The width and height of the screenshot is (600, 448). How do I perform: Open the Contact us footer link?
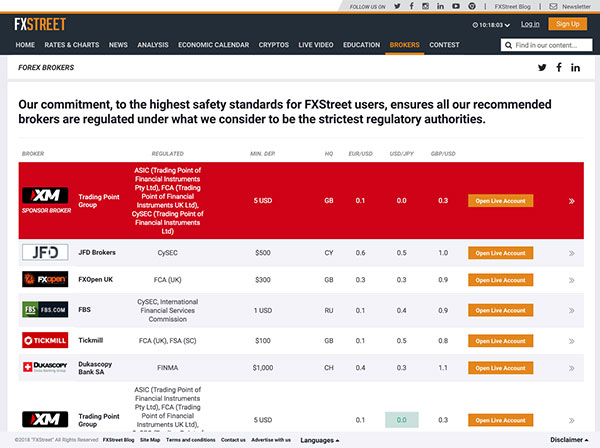[x=233, y=440]
